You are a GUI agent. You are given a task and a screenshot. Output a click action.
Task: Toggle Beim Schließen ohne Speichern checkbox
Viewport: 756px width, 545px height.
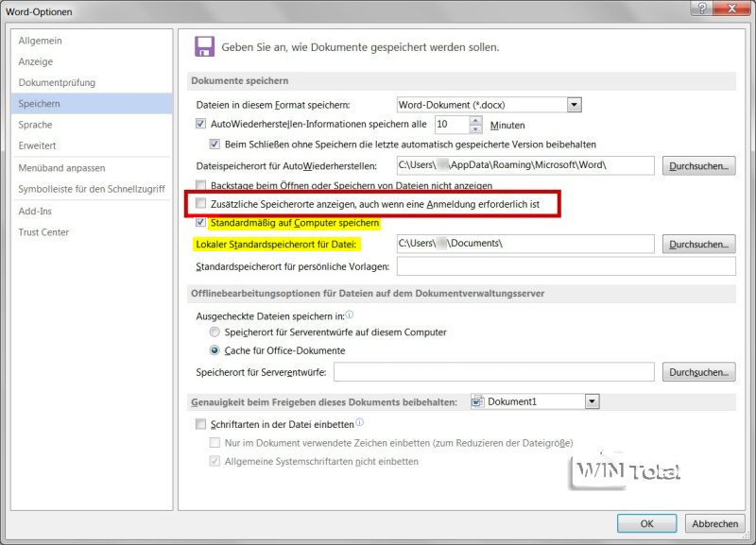(215, 144)
